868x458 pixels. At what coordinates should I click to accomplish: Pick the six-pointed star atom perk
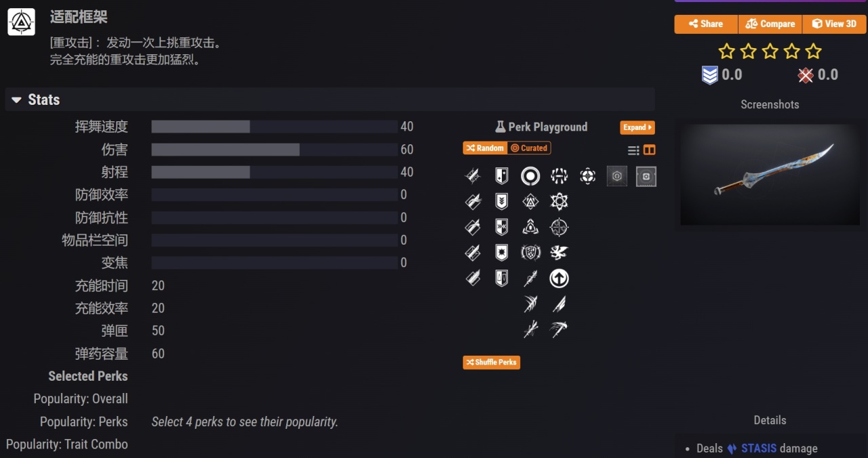[x=559, y=201]
